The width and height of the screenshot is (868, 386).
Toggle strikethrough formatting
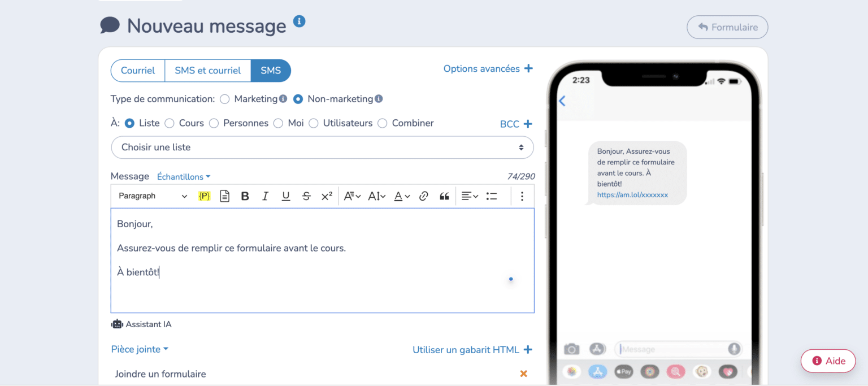click(x=306, y=196)
